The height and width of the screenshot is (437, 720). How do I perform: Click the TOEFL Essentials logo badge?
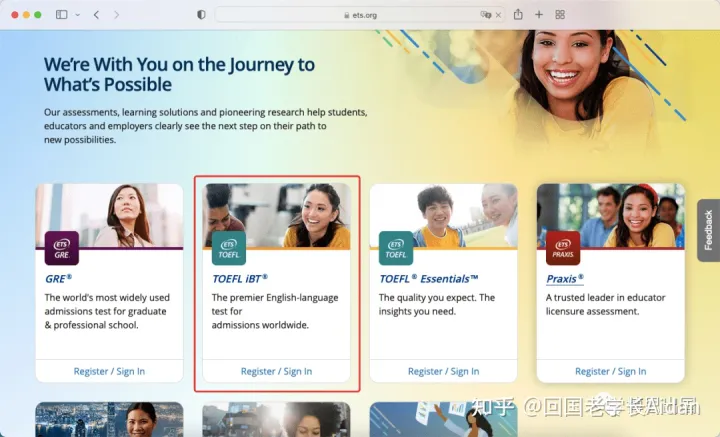tap(396, 248)
